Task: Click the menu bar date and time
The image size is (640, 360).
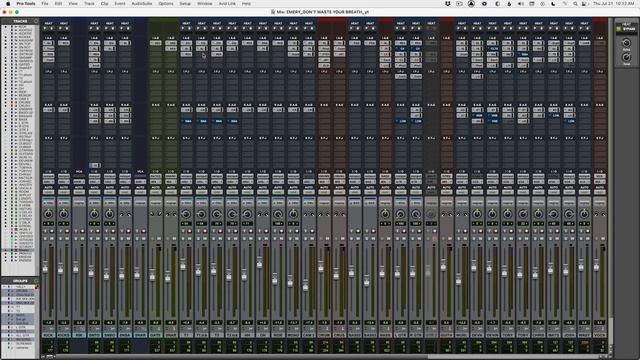Action: click(614, 4)
